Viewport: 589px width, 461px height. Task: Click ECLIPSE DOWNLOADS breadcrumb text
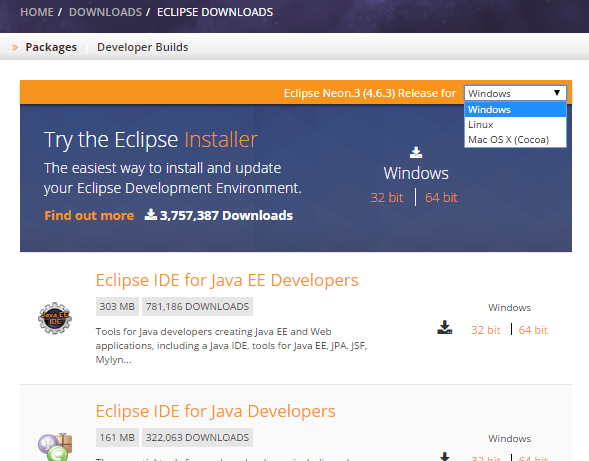click(x=215, y=12)
